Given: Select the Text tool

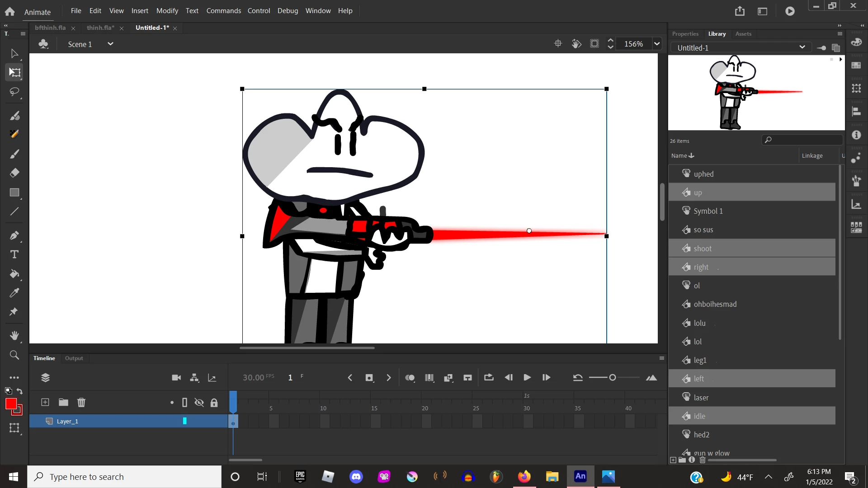Looking at the screenshot, I should coord(14,254).
